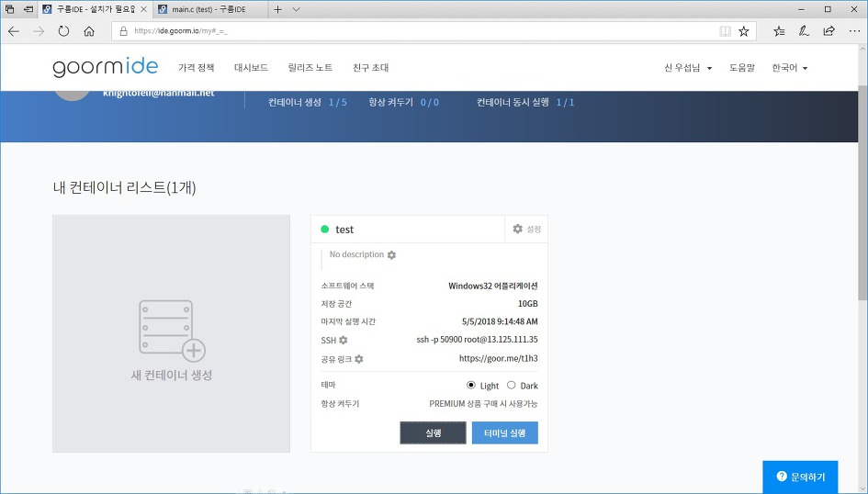The width and height of the screenshot is (868, 494).
Task: Click 컨테이너 생성 1/5 counter
Action: click(x=307, y=102)
